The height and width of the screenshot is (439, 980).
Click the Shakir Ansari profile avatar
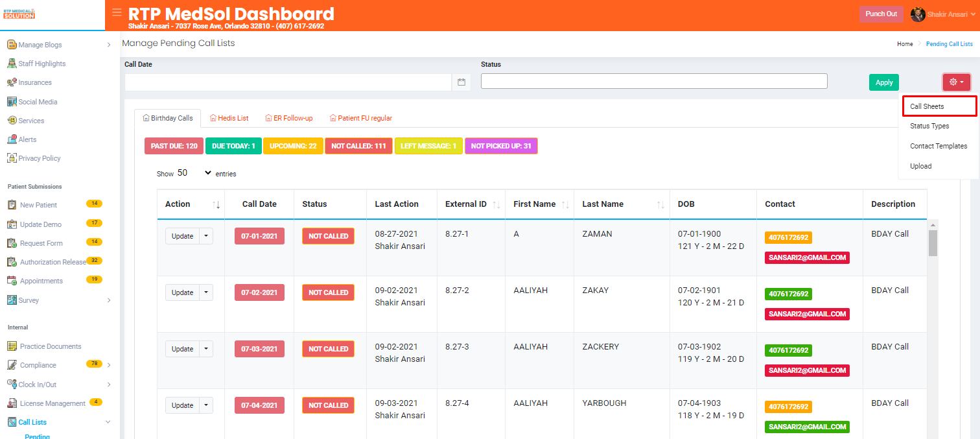pyautogui.click(x=918, y=14)
